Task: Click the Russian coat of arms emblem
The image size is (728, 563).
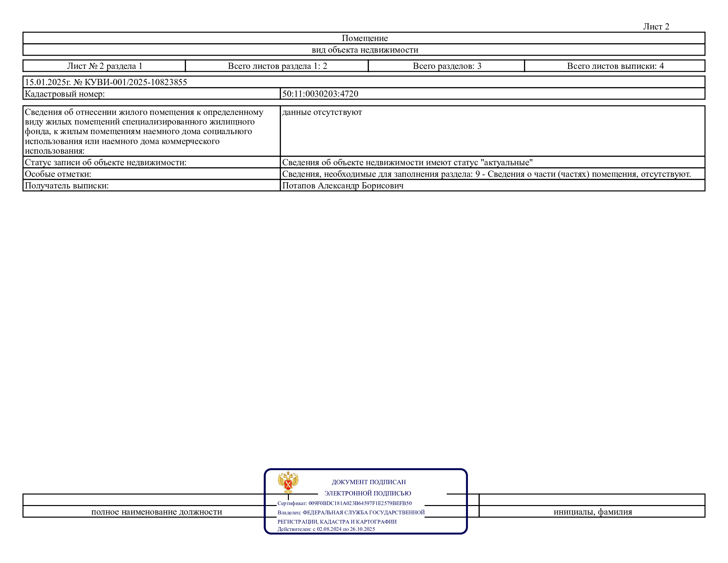Action: 288,482
